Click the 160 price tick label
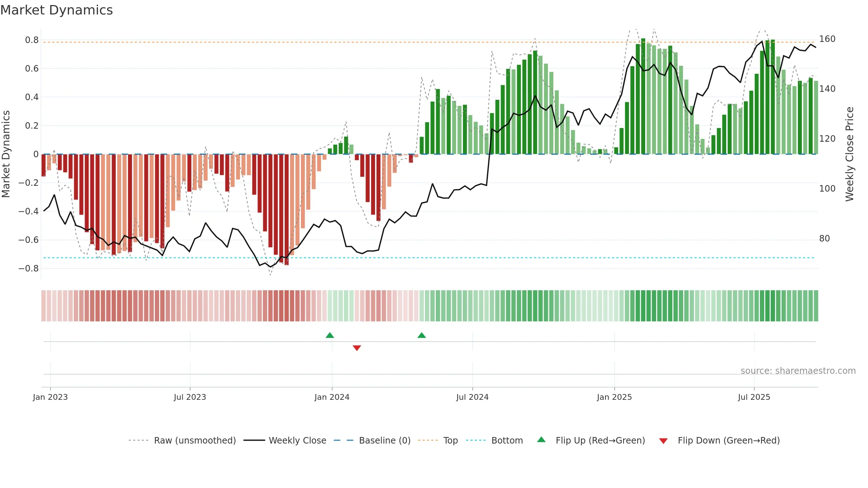 point(827,39)
